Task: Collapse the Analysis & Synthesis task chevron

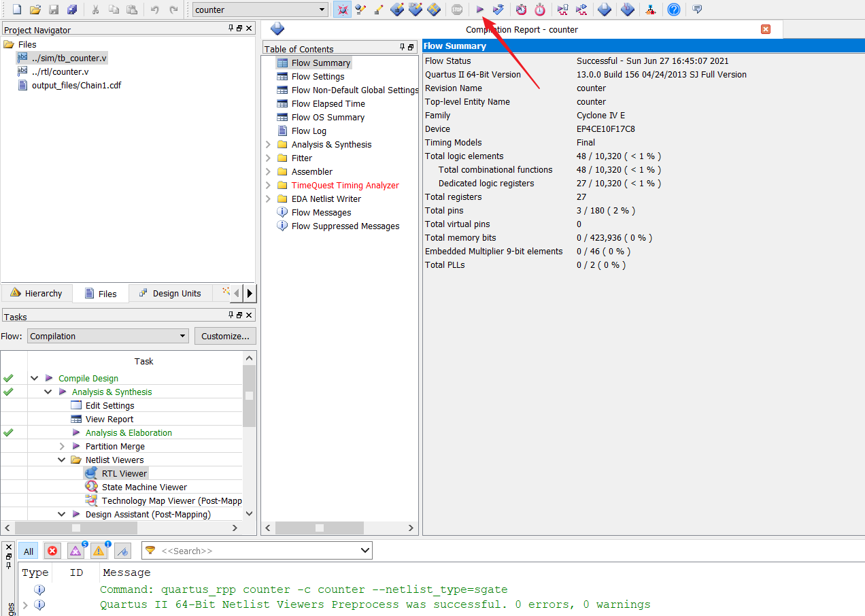Action: 48,392
